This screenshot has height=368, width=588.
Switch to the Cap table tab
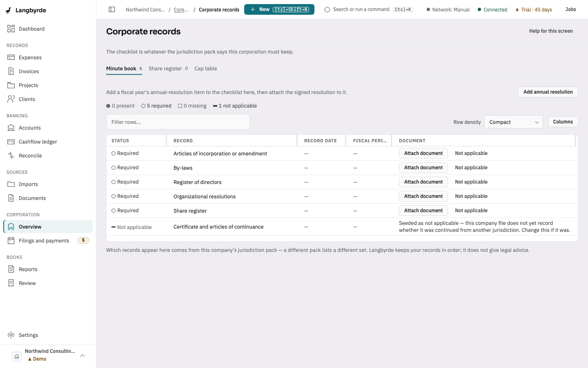pyautogui.click(x=206, y=69)
